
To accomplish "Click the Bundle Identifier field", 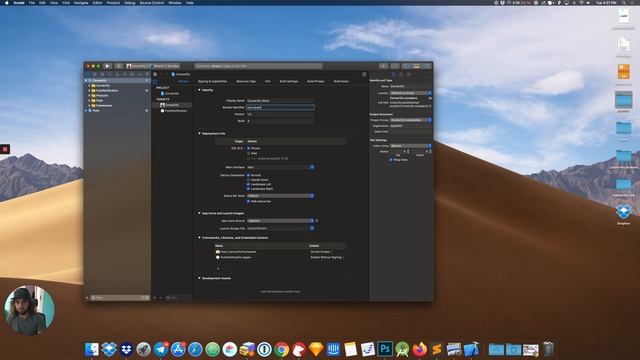I will pos(280,107).
